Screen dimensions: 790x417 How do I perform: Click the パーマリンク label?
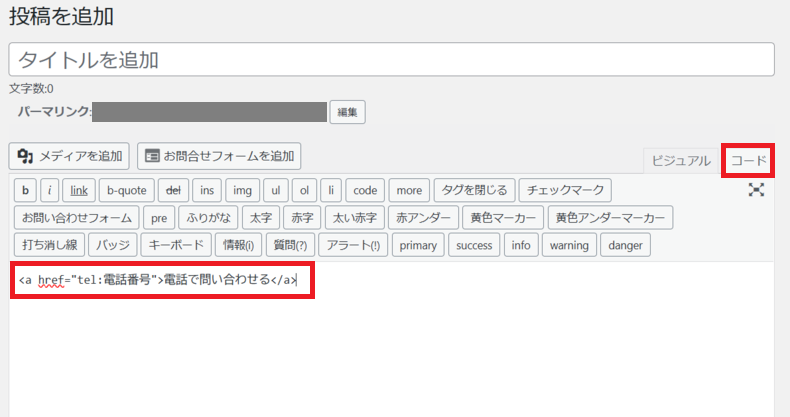point(54,111)
